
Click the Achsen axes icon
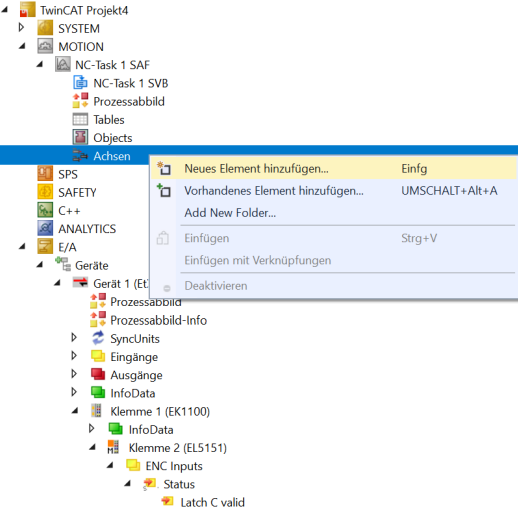pos(80,155)
